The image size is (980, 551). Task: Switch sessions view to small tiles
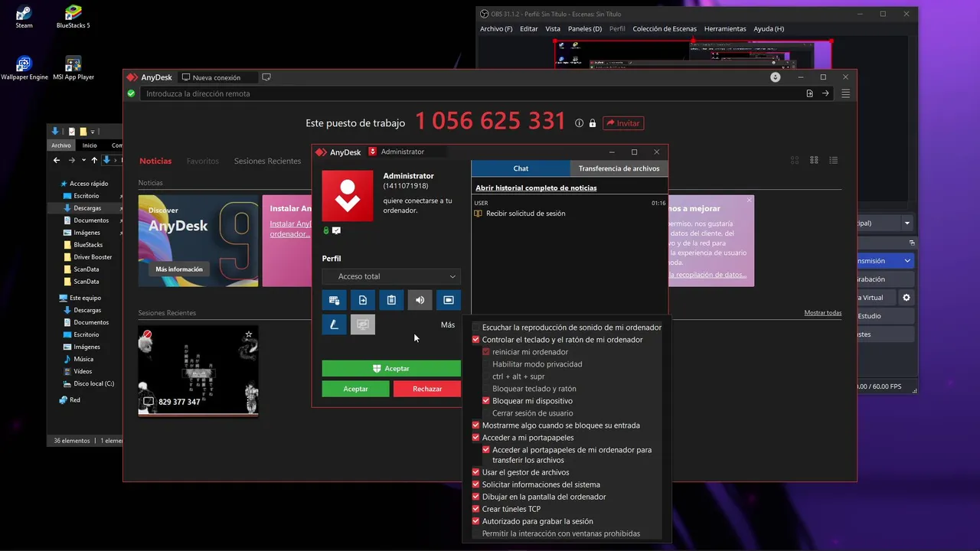click(814, 160)
